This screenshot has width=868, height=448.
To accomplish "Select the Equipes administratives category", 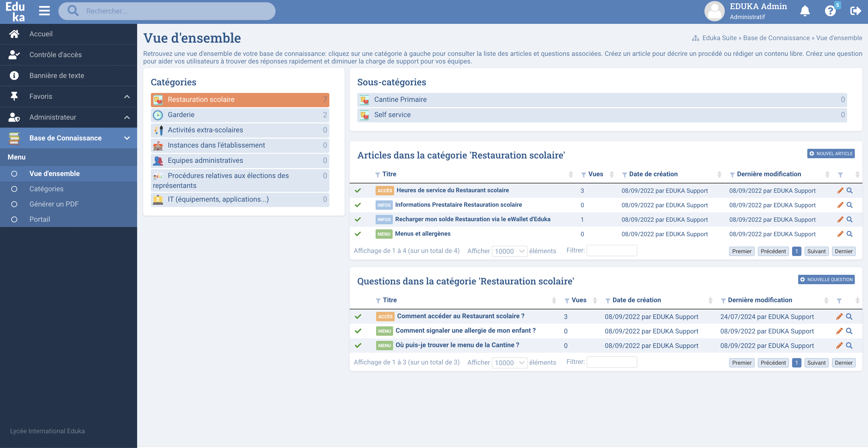I will [240, 161].
